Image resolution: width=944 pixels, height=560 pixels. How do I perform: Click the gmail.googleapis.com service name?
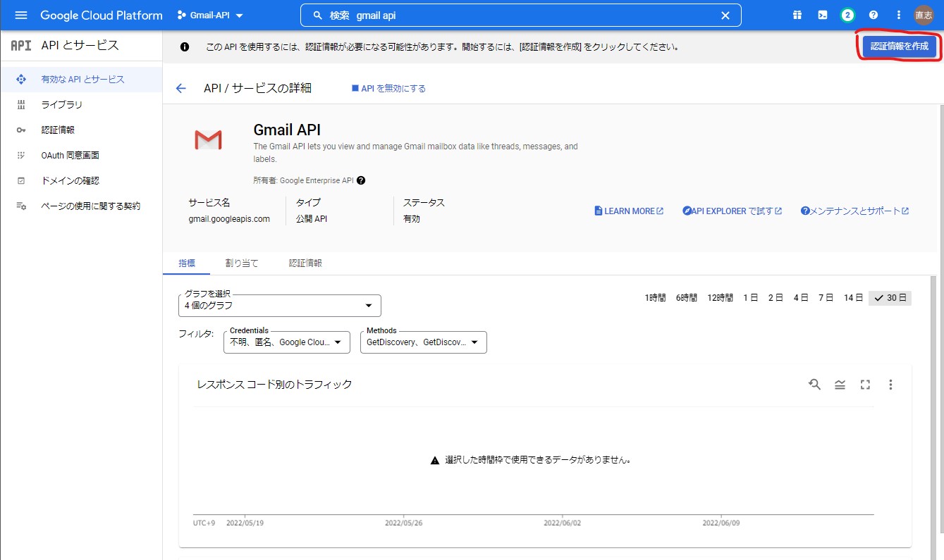point(229,219)
